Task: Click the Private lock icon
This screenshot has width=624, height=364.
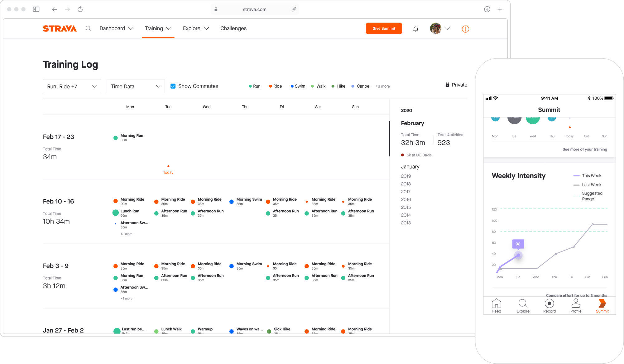Action: click(x=447, y=84)
